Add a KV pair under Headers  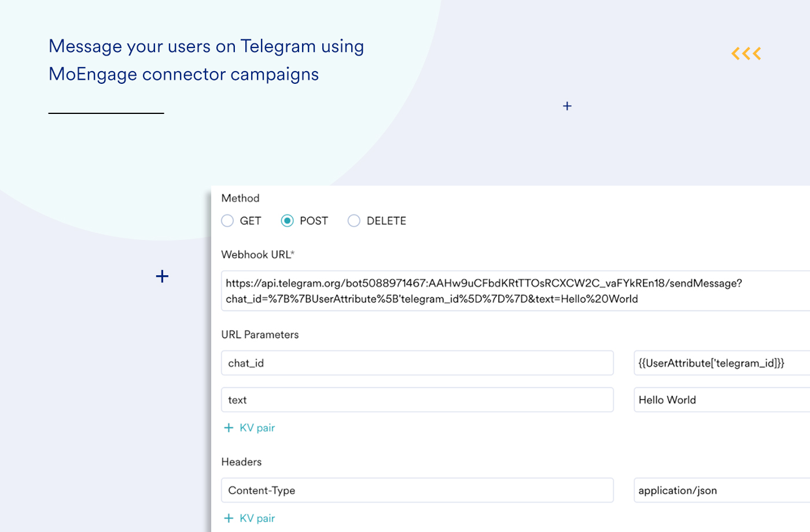pyautogui.click(x=249, y=518)
